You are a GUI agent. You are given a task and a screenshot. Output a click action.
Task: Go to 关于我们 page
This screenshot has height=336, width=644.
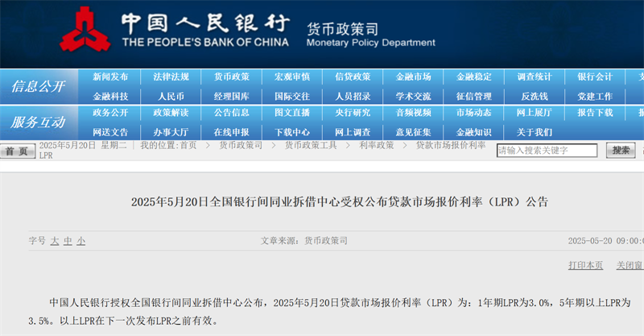[x=535, y=132]
